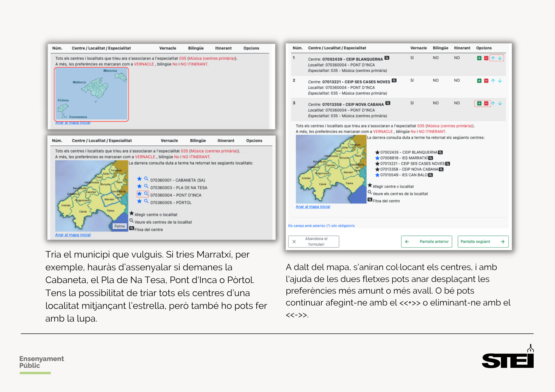The image size is (555, 392).
Task: Click blue star beside 070360005 - PÒRTOL
Action: pyautogui.click(x=139, y=201)
